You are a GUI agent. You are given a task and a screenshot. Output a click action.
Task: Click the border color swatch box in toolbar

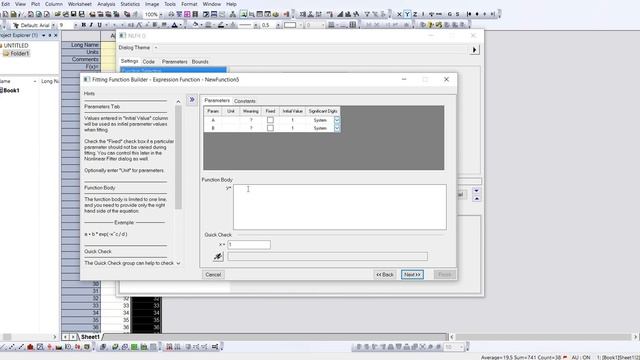(290, 25)
